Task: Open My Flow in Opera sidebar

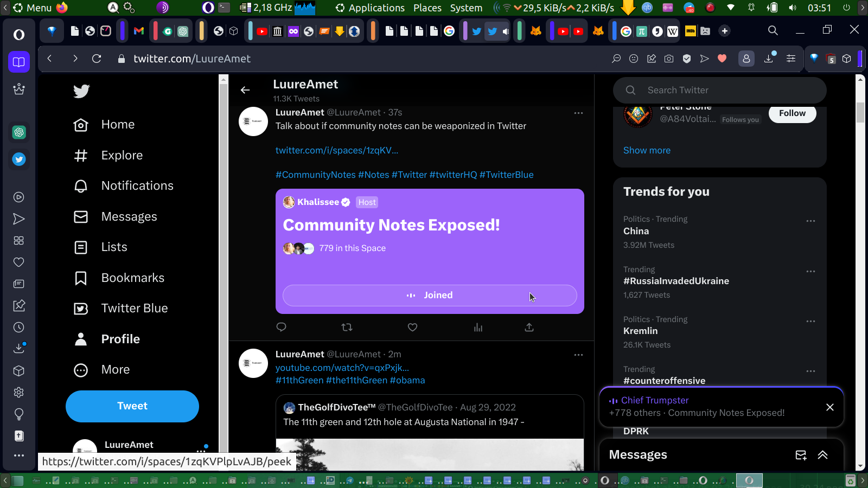Action: coord(19,219)
